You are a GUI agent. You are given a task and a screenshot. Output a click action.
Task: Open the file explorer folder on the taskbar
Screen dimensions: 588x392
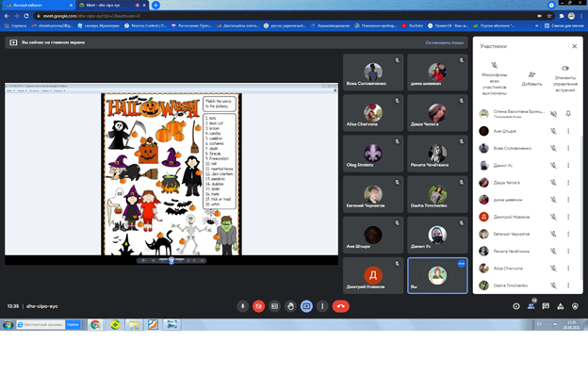134,324
